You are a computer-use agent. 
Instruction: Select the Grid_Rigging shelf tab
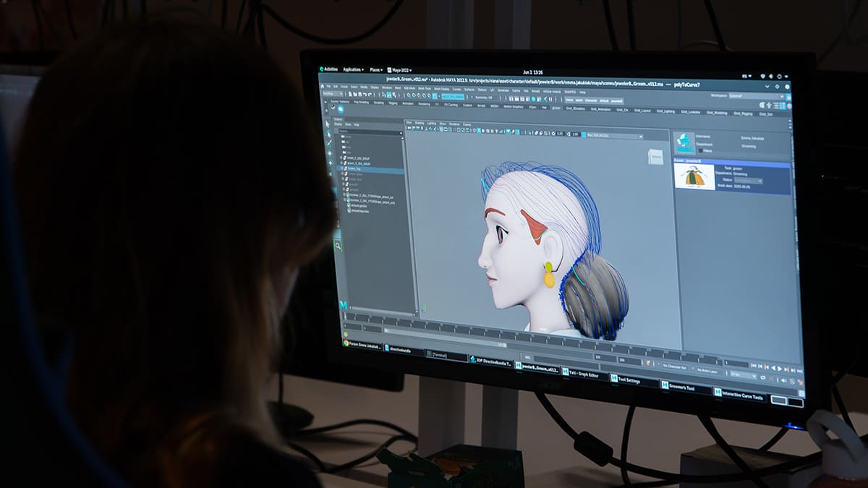coord(744,114)
